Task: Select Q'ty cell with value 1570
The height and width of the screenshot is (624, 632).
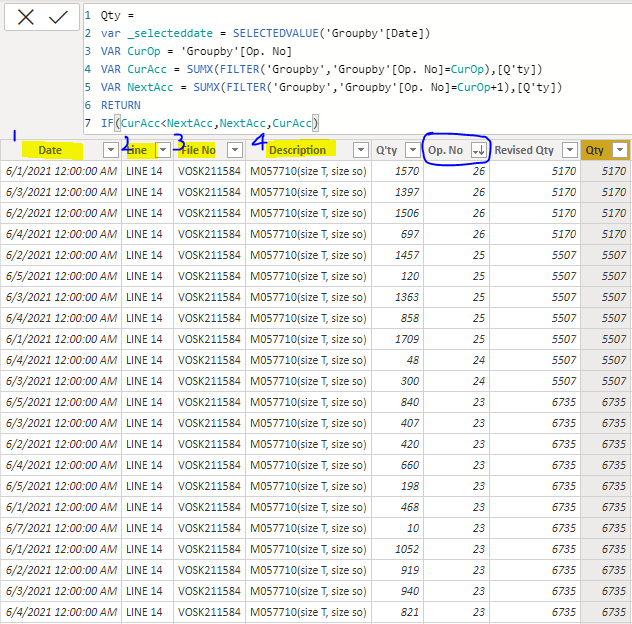Action: (x=397, y=171)
